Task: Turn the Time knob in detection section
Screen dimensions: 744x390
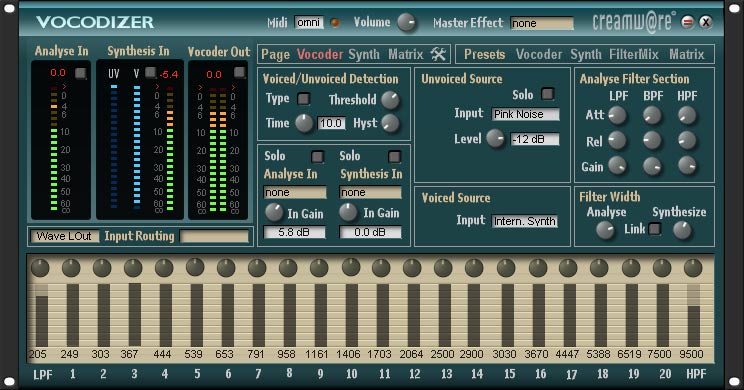Action: pos(304,123)
